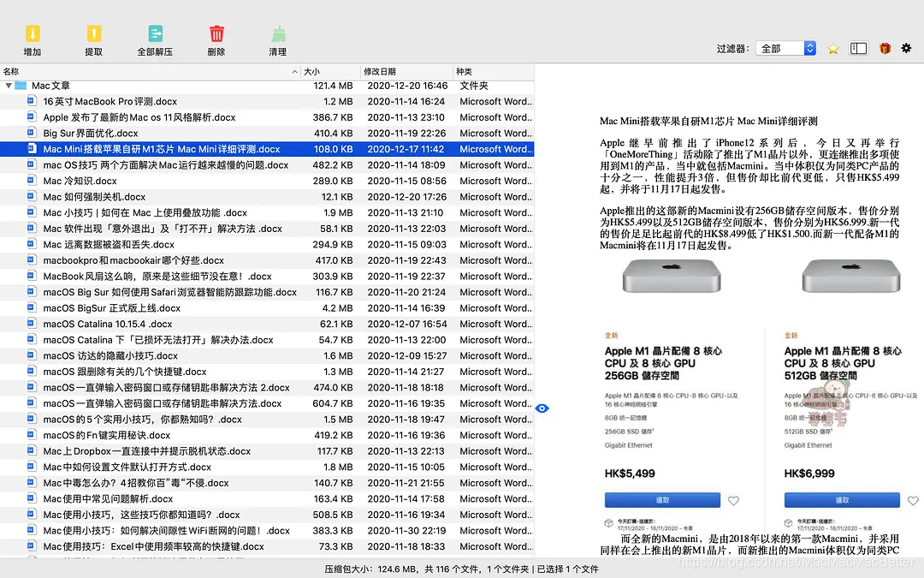
Task: Click the 清理 broom icon
Action: (278, 34)
